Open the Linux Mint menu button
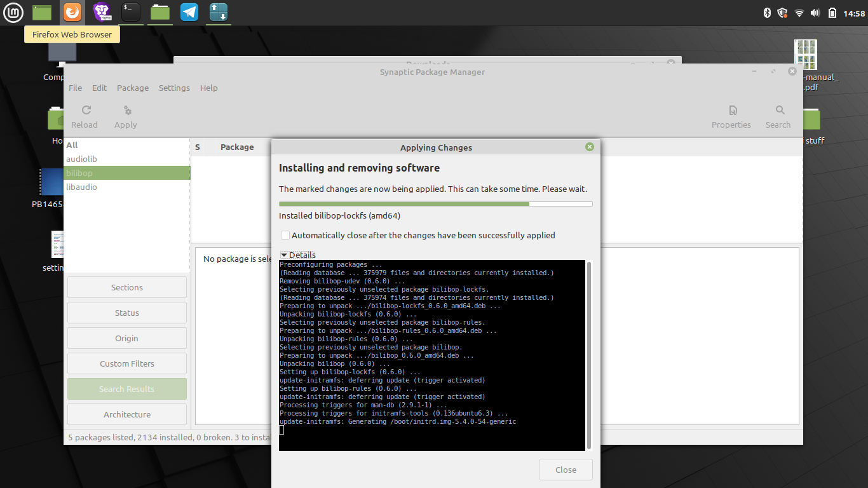Viewport: 868px width, 488px height. click(13, 12)
